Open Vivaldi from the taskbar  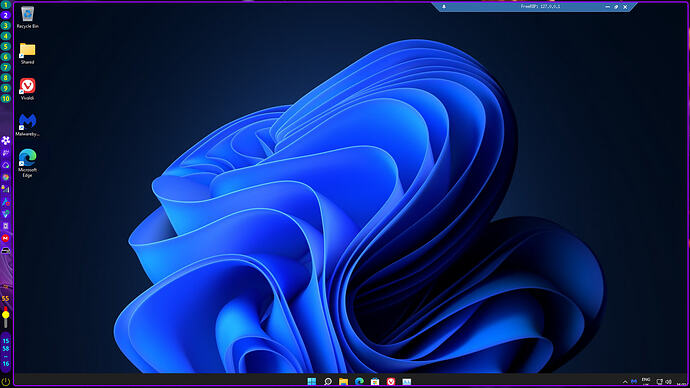coord(391,381)
